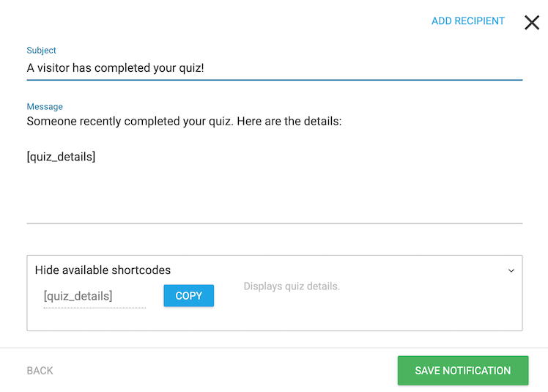This screenshot has width=548, height=392.
Task: Click the Message field label
Action: click(45, 107)
